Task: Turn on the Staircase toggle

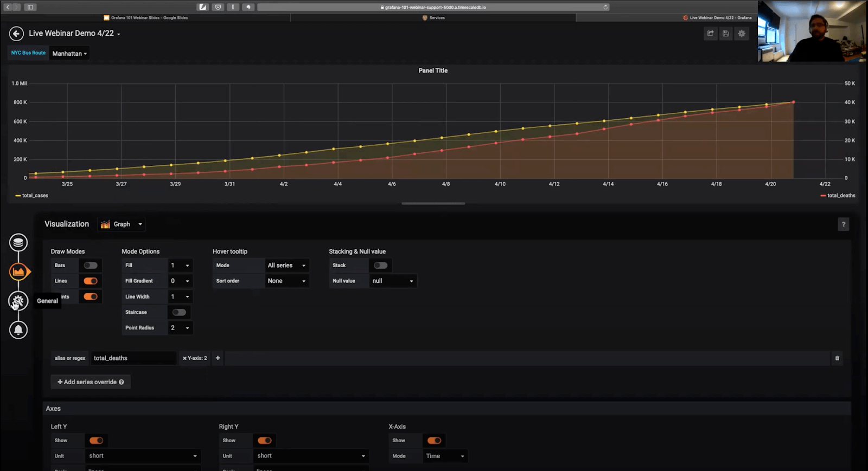Action: point(179,312)
